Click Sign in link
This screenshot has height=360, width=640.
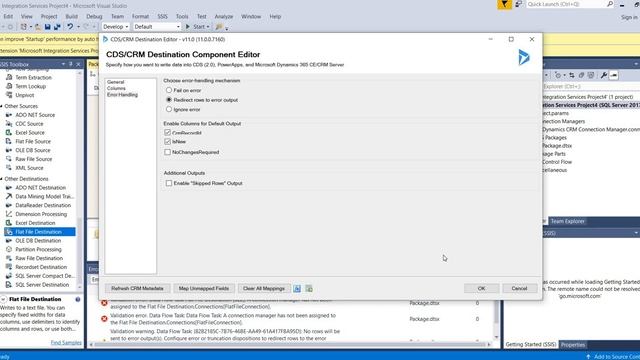pos(629,17)
